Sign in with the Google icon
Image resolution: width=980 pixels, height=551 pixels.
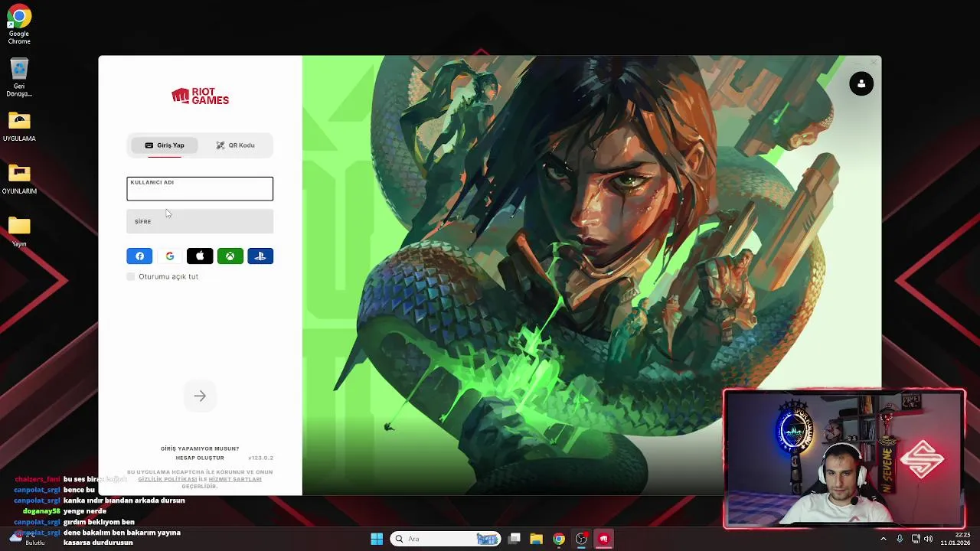point(169,256)
